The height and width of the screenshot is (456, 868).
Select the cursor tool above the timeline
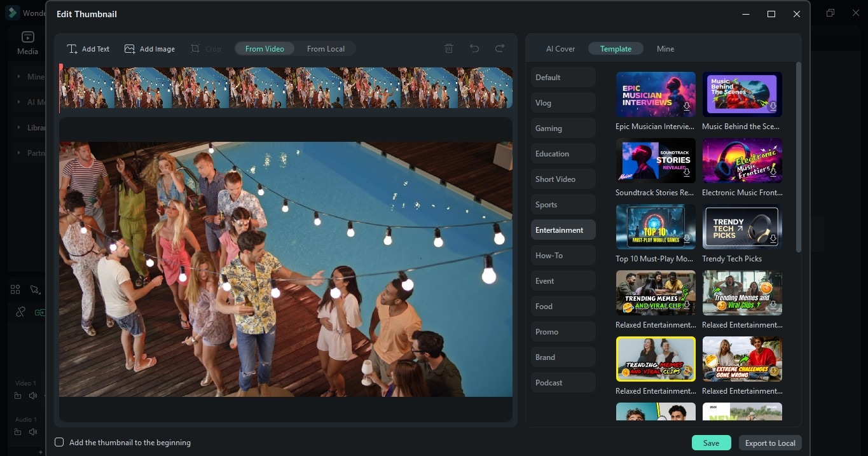[x=36, y=289]
